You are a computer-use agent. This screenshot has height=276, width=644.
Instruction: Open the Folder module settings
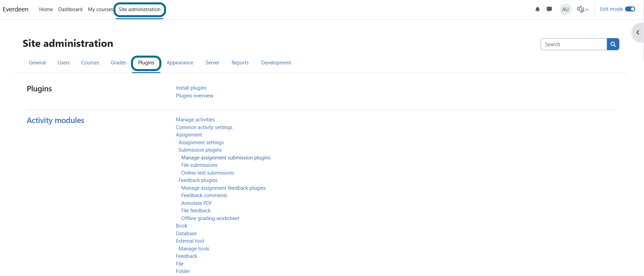(183, 271)
